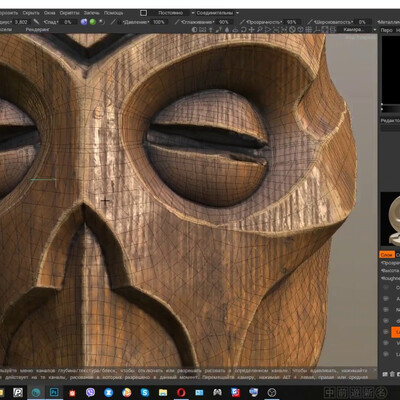The width and height of the screenshot is (400, 400).
Task: Click the magnifier zoom navigation icon
Action: pos(259,30)
